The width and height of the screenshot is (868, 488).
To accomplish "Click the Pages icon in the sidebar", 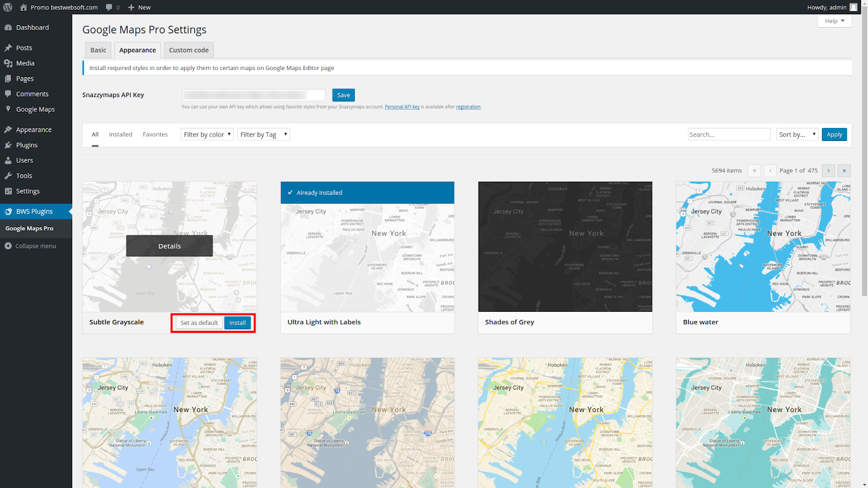I will 8,79.
